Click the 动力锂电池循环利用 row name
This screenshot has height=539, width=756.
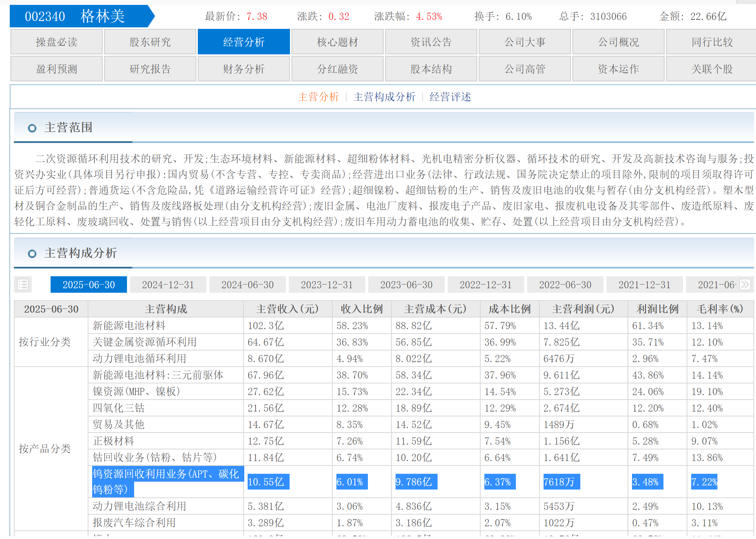tap(139, 358)
